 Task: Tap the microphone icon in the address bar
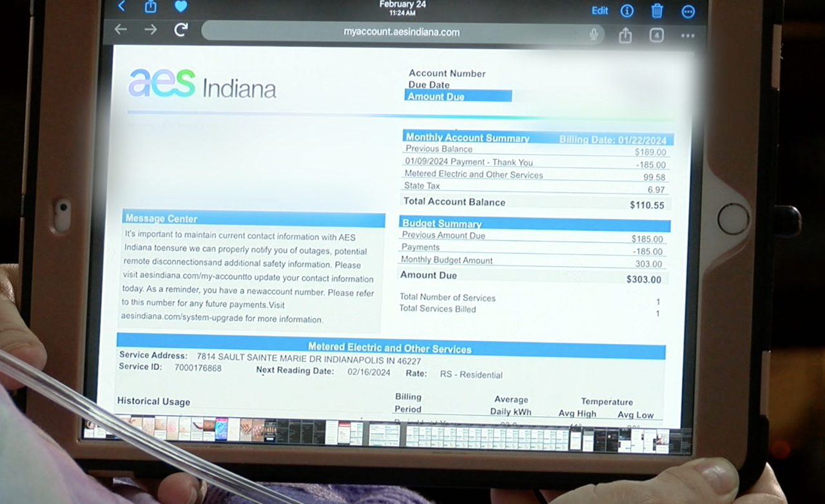[x=594, y=35]
